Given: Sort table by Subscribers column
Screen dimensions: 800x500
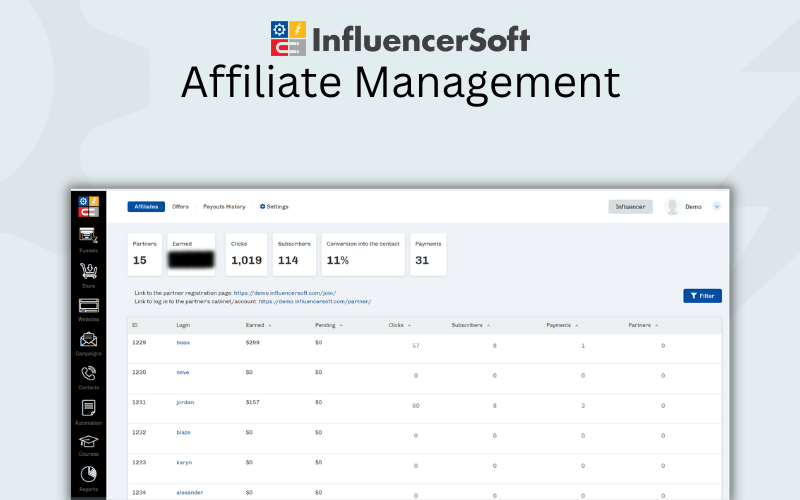Looking at the screenshot, I should [470, 326].
